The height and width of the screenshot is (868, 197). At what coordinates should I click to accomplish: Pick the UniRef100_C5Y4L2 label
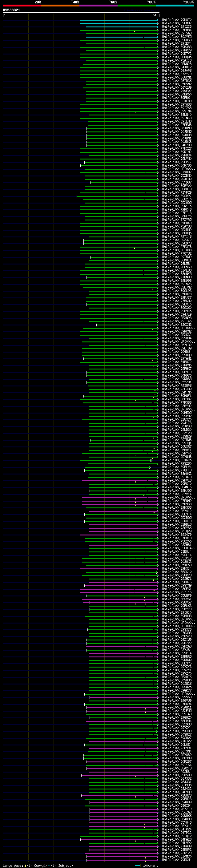point(177,511)
